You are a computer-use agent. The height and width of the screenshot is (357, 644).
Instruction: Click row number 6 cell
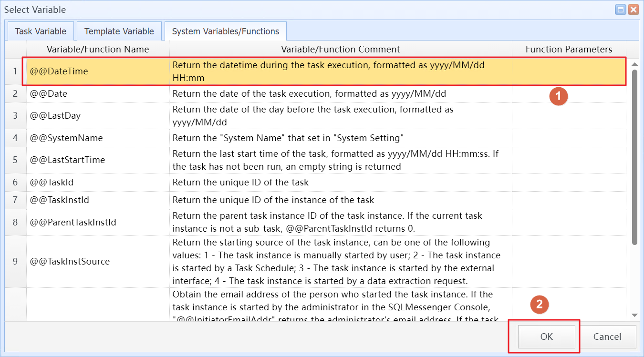[15, 183]
